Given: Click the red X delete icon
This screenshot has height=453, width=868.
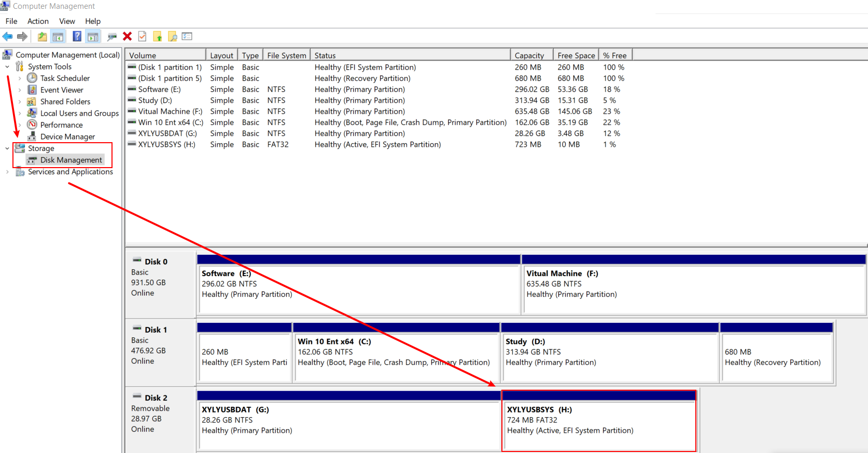Looking at the screenshot, I should point(127,36).
